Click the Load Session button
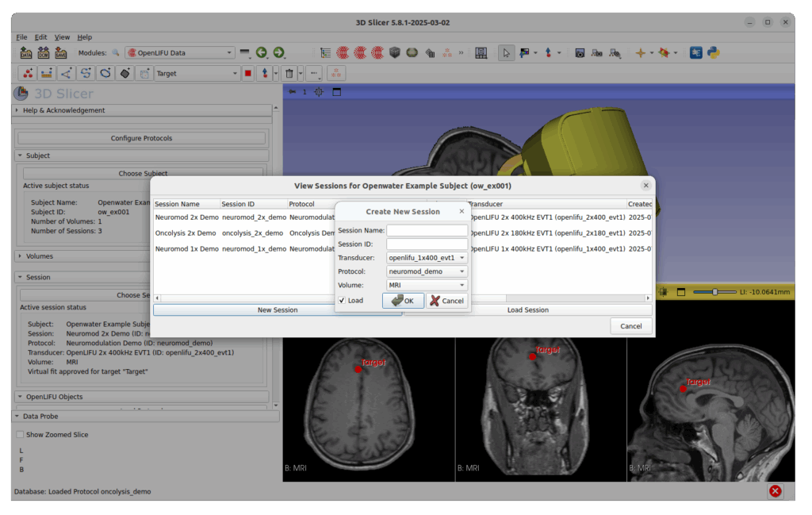Image resolution: width=812 pixels, height=515 pixels. pos(527,309)
